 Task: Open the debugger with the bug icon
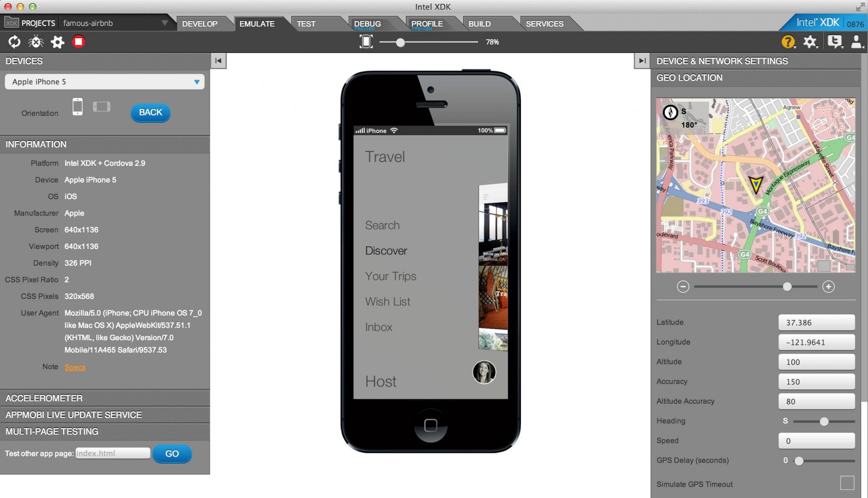(x=36, y=42)
